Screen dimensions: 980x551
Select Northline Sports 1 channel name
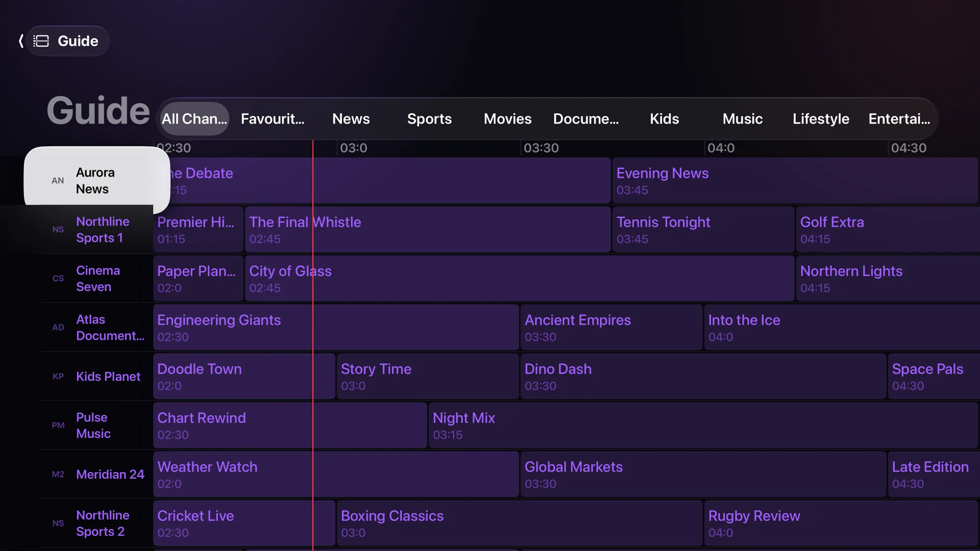[x=103, y=230]
